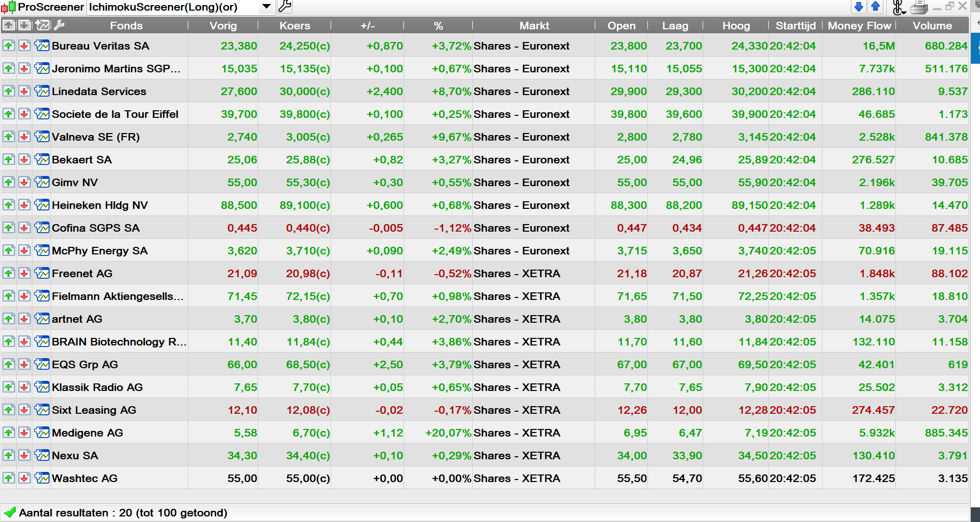Open the chart icon in header row

pyautogui.click(x=43, y=25)
